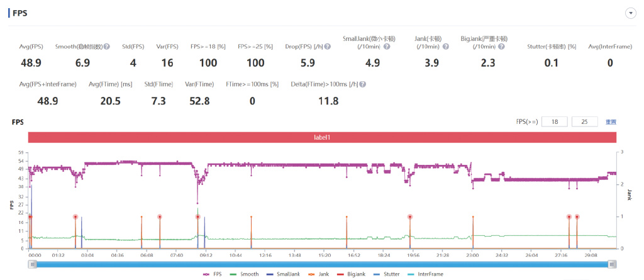Viewport: 644px width, 280px height.
Task: Click the blue reset link beside thresholds
Action: pyautogui.click(x=611, y=122)
